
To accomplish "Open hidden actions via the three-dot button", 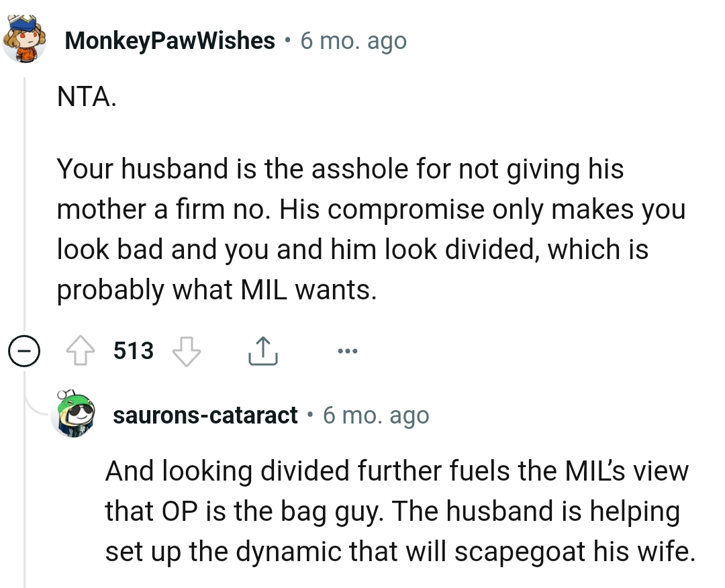I will [x=348, y=350].
